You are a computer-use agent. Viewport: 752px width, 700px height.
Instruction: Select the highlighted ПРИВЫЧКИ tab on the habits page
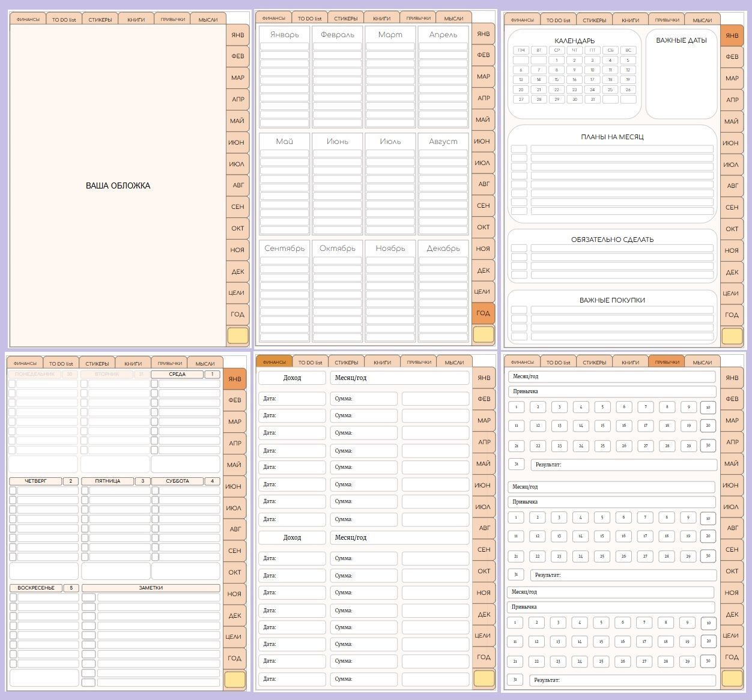(666, 362)
